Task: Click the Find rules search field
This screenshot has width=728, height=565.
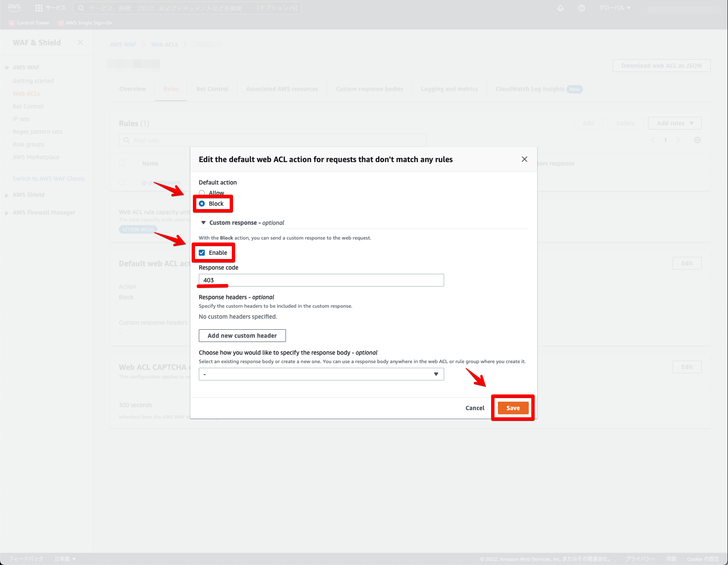Action: (273, 141)
